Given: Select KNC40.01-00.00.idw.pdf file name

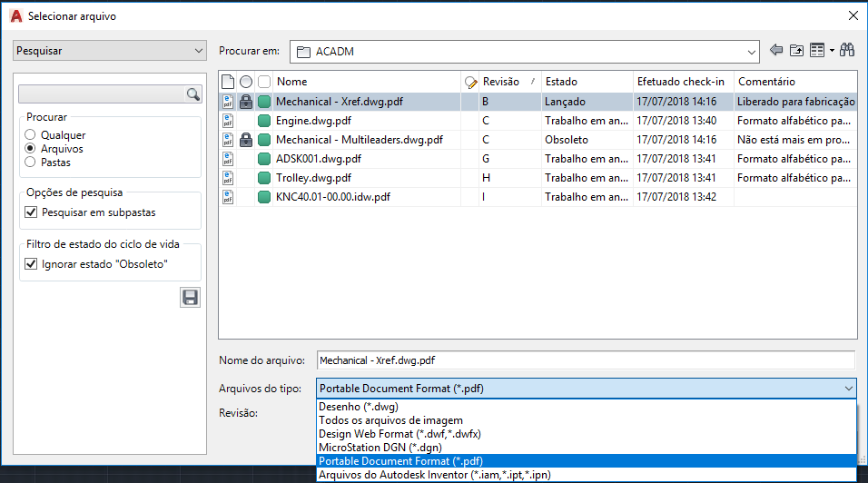Looking at the screenshot, I should click(332, 197).
